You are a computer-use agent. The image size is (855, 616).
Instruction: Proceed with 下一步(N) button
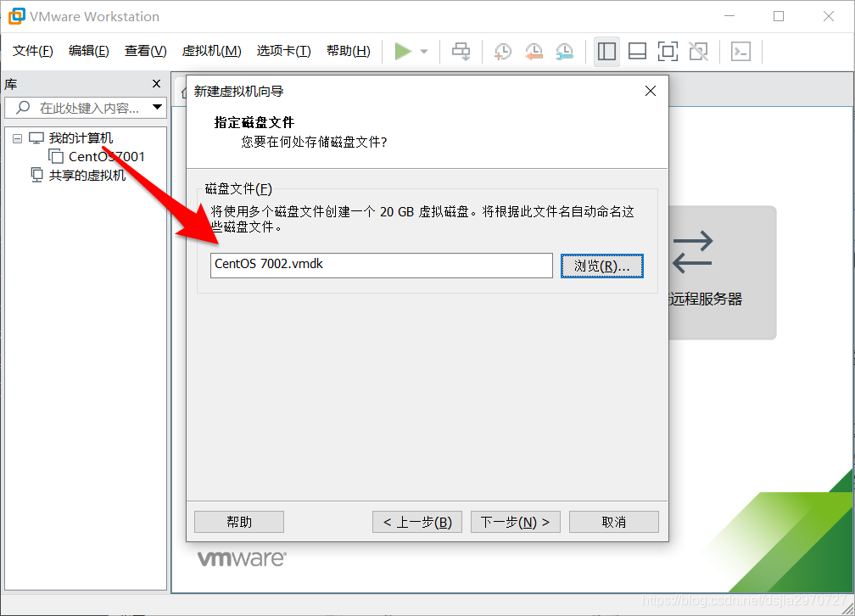coord(516,522)
